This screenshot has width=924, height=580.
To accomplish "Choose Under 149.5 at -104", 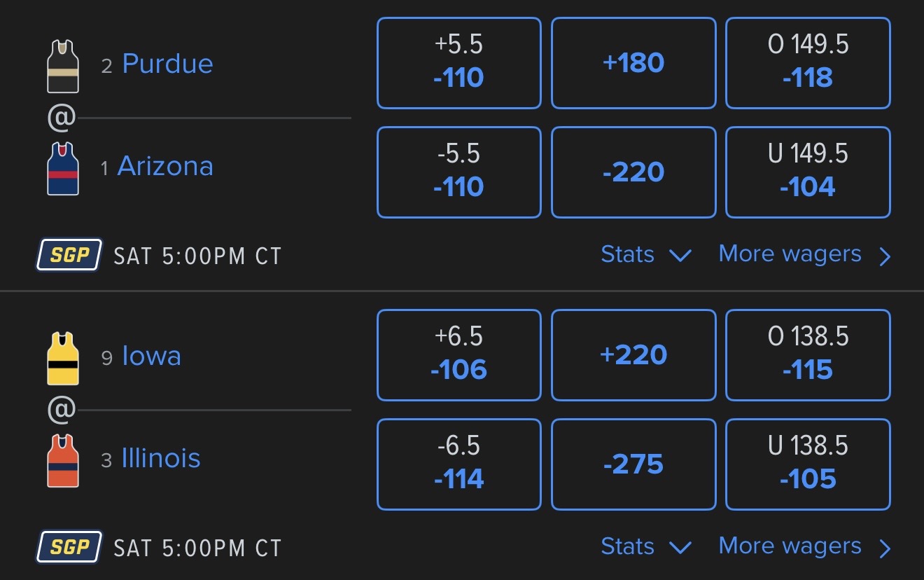I will click(x=808, y=172).
